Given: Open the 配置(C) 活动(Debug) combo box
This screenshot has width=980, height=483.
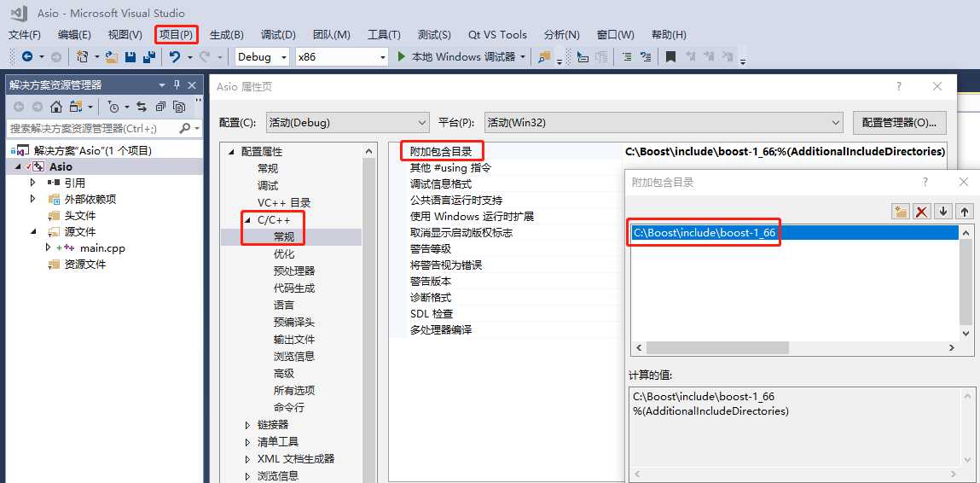Looking at the screenshot, I should [348, 123].
